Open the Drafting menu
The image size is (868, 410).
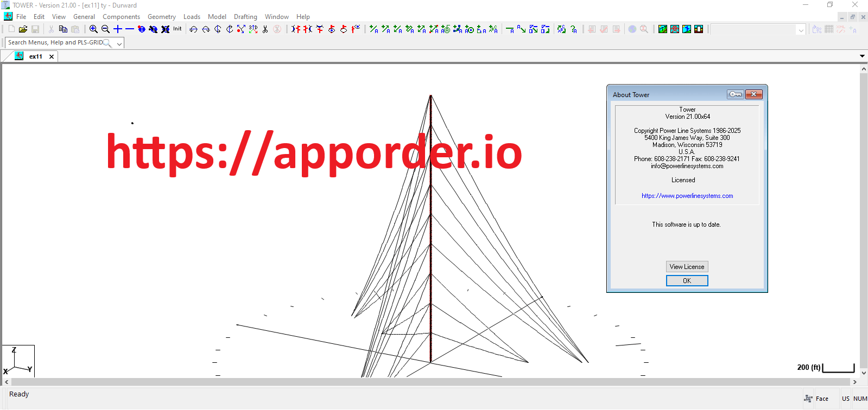pos(245,17)
